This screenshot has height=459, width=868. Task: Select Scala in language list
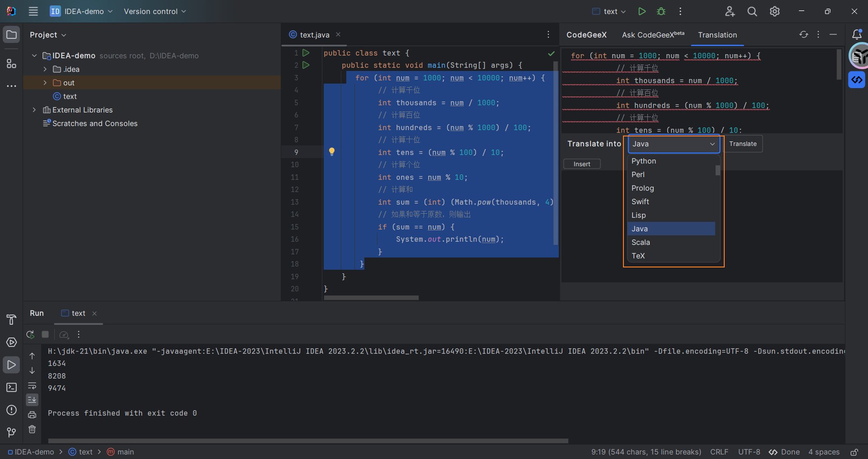coord(671,242)
